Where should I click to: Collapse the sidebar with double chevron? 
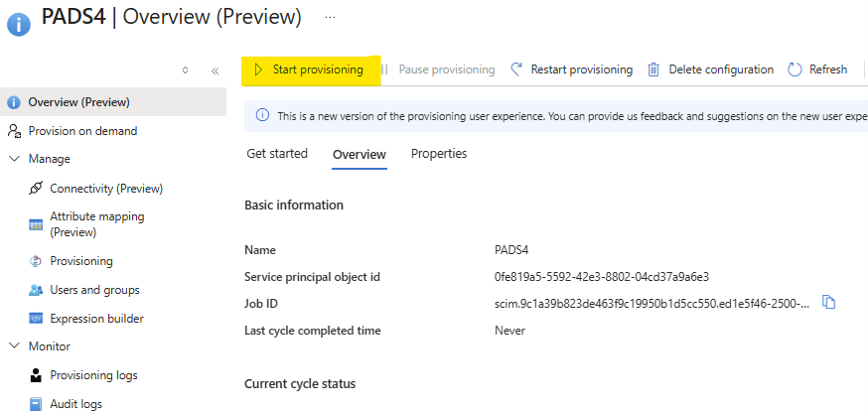tap(216, 70)
